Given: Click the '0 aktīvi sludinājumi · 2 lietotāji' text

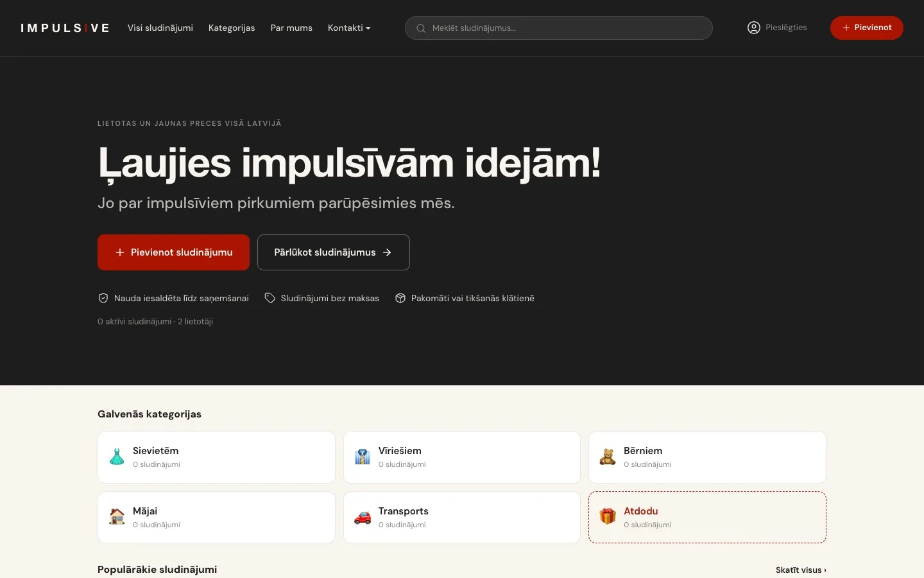Looking at the screenshot, I should 155,322.
